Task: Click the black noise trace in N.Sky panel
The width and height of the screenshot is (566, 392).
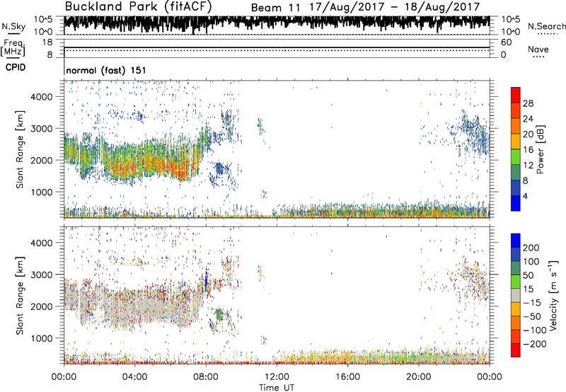Action: click(277, 23)
